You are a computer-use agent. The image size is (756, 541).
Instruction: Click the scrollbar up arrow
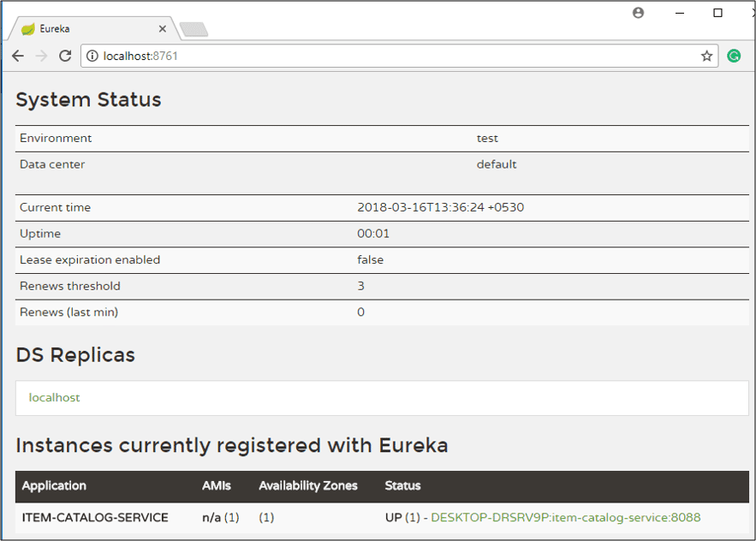click(749, 77)
